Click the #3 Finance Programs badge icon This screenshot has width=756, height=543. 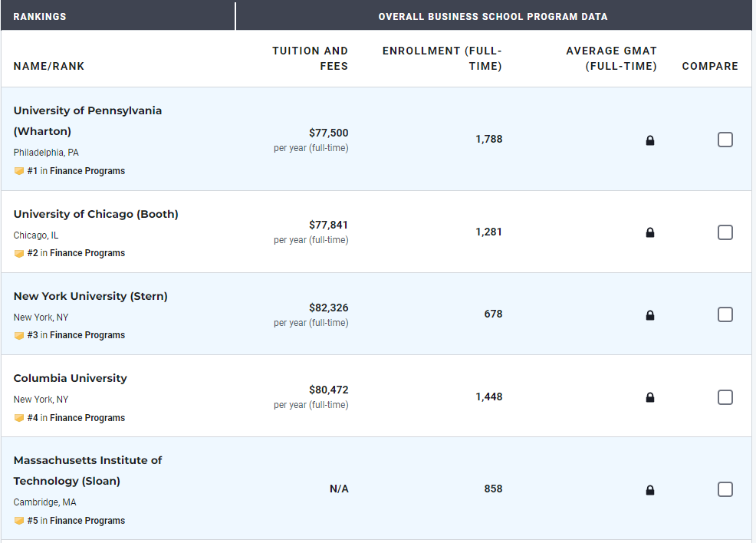click(19, 336)
